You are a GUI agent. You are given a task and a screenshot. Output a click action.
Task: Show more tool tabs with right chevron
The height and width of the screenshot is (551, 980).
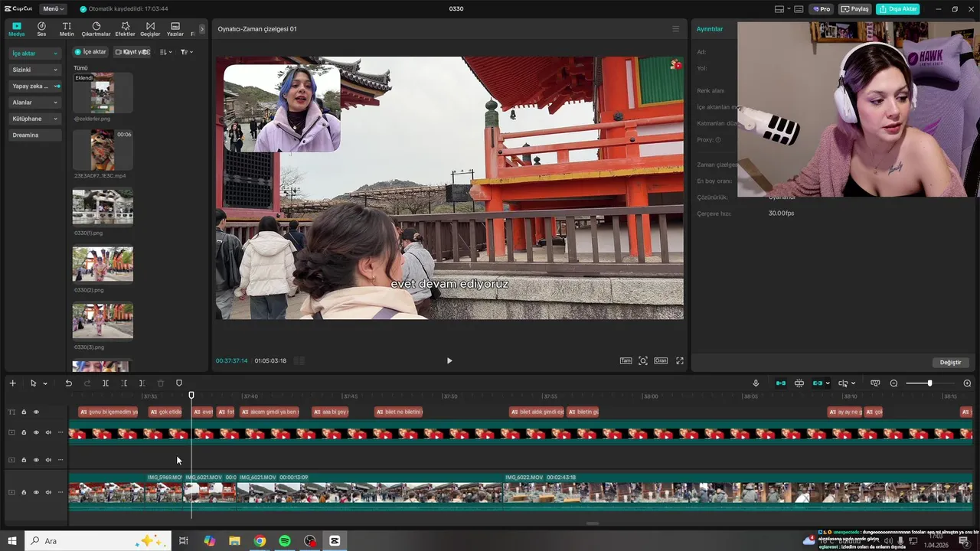tap(202, 29)
